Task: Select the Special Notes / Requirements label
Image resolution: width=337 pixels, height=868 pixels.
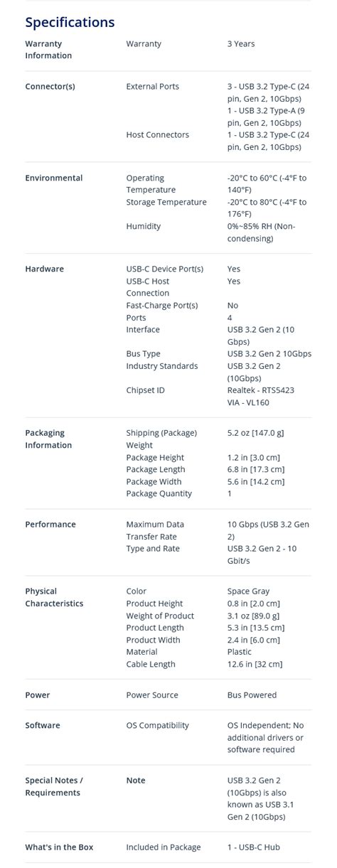Action: 54,787
